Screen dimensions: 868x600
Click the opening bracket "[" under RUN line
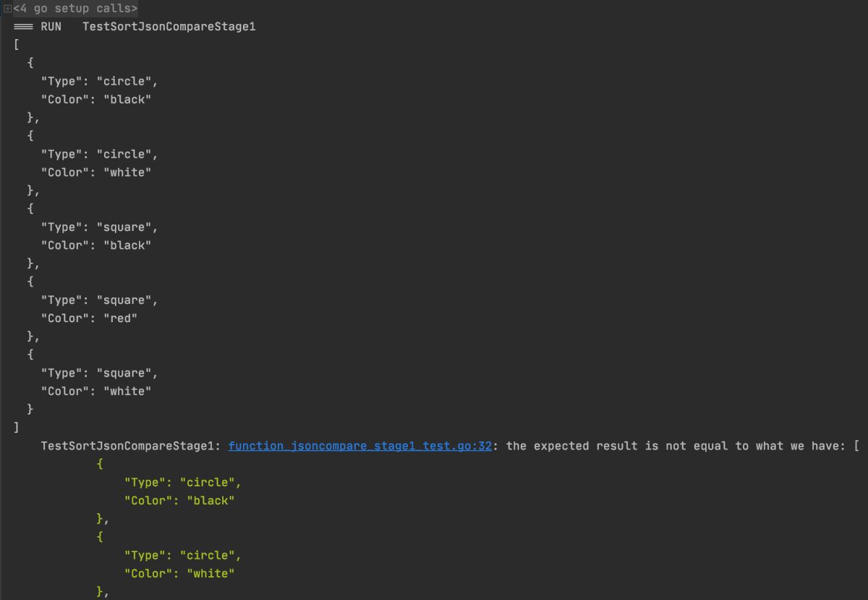[16, 45]
